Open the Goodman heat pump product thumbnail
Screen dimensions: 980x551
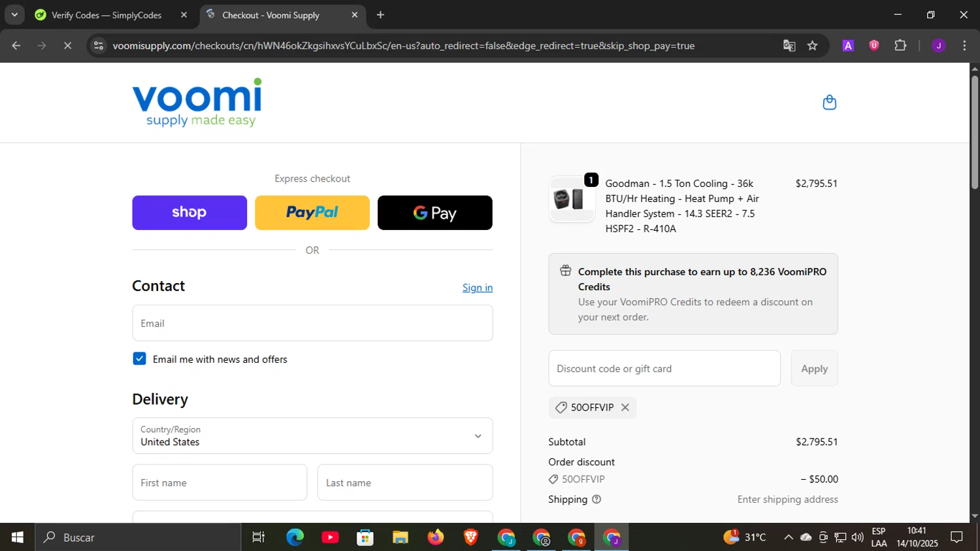[x=572, y=199]
